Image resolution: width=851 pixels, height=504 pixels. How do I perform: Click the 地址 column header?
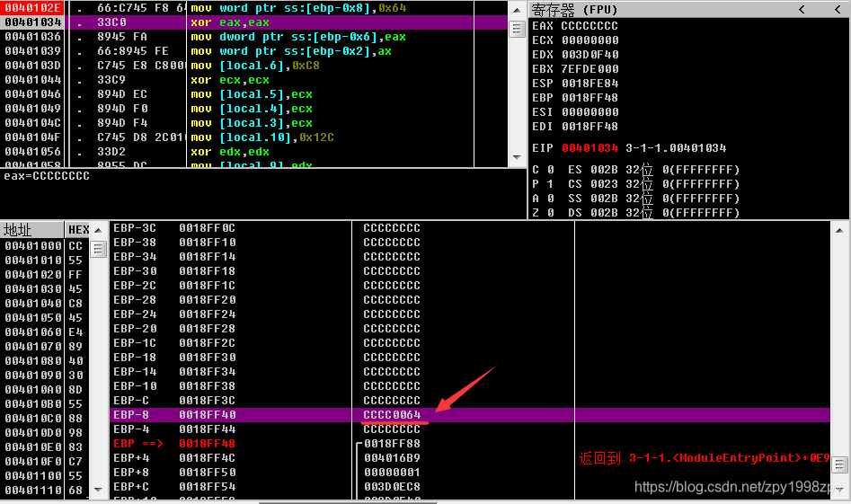31,229
